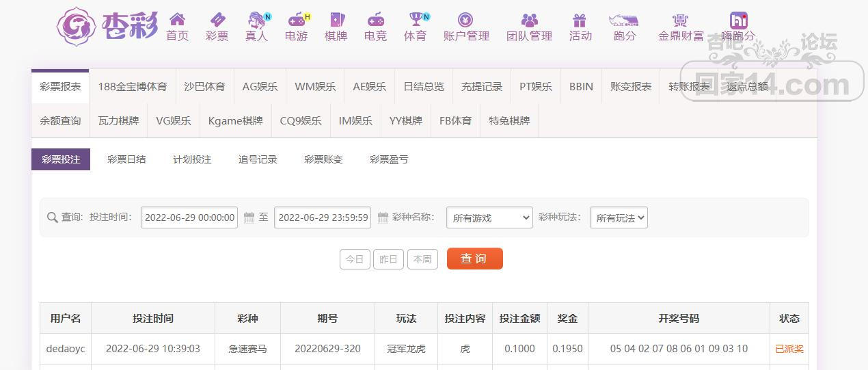This screenshot has width=868, height=370.
Task: Click the prize amount 0.1950
Action: pos(567,349)
